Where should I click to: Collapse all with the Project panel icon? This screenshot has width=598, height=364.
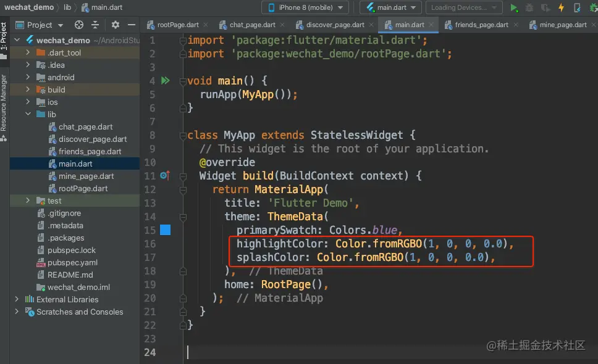tap(95, 25)
